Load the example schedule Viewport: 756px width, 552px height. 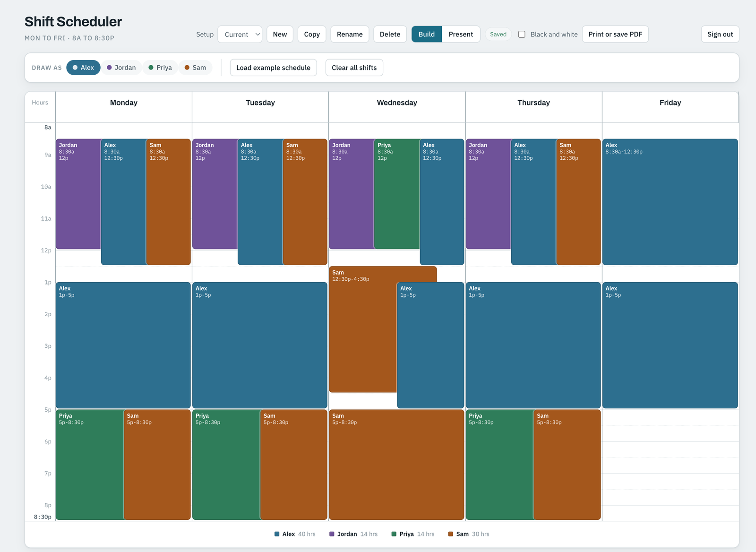click(x=273, y=68)
